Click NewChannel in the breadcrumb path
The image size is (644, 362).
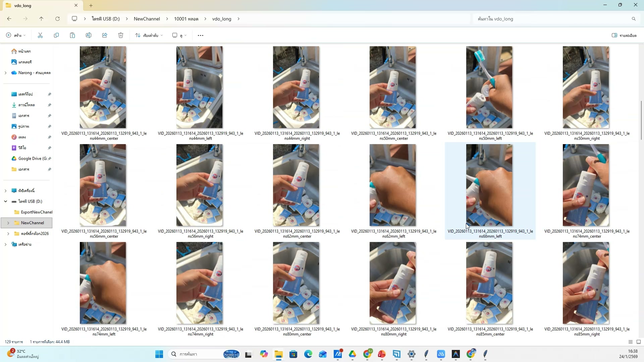[147, 19]
